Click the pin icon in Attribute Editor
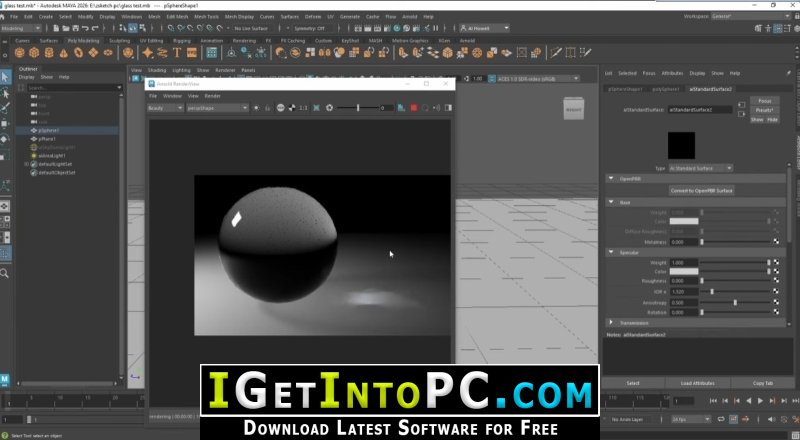800x440 pixels. pyautogui.click(x=788, y=74)
